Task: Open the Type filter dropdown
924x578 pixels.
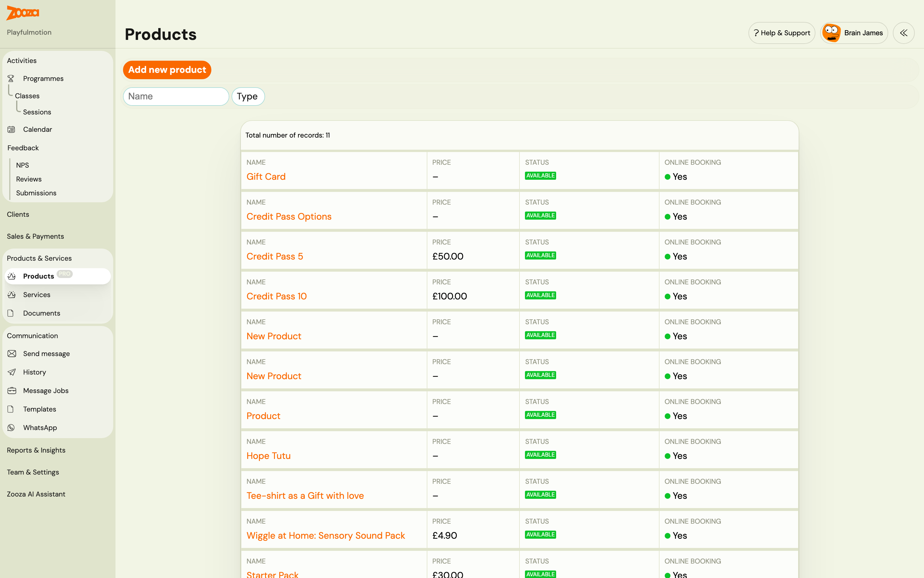Action: click(x=248, y=96)
